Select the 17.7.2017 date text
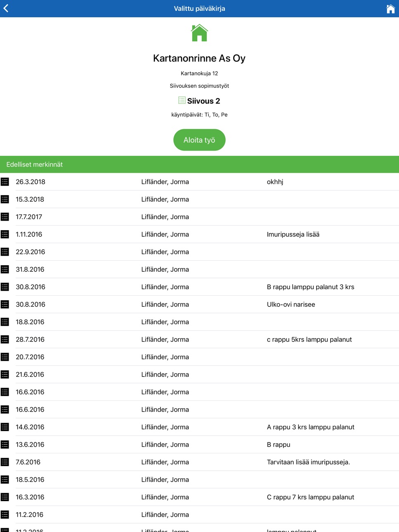The image size is (399, 532). 29,217
